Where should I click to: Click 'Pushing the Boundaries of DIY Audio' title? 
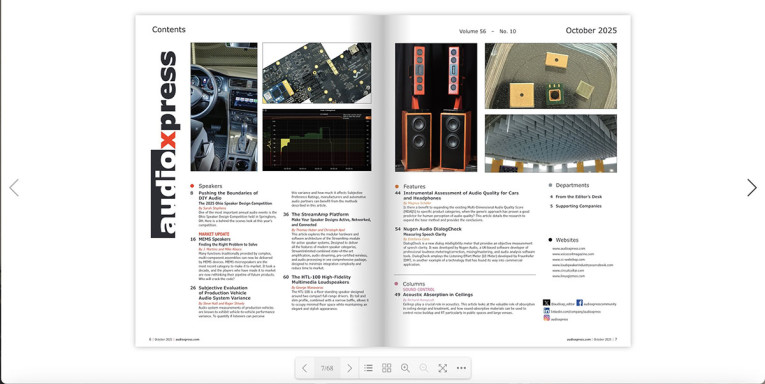[x=228, y=196]
